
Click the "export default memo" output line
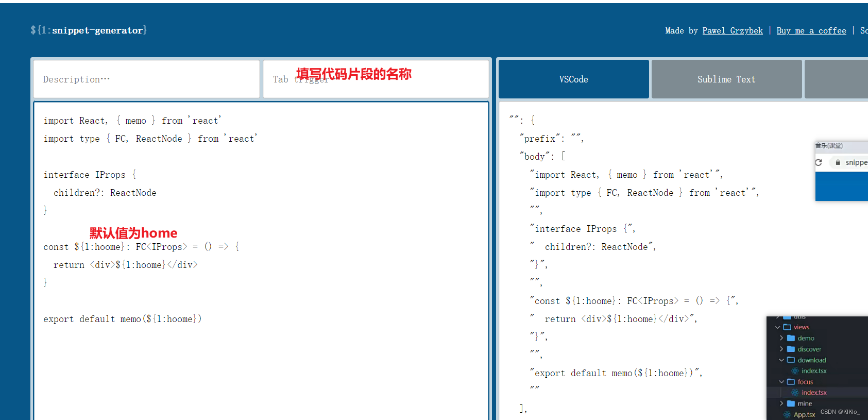tap(616, 373)
